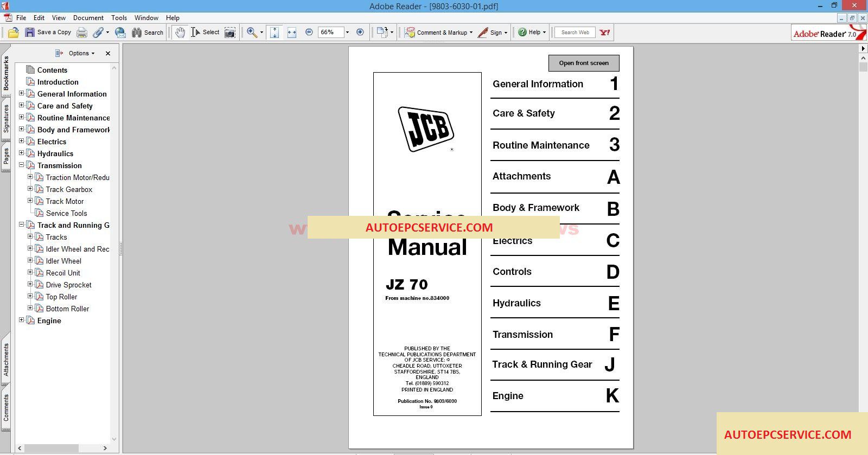Open the Document menu
868x455 pixels.
click(88, 18)
